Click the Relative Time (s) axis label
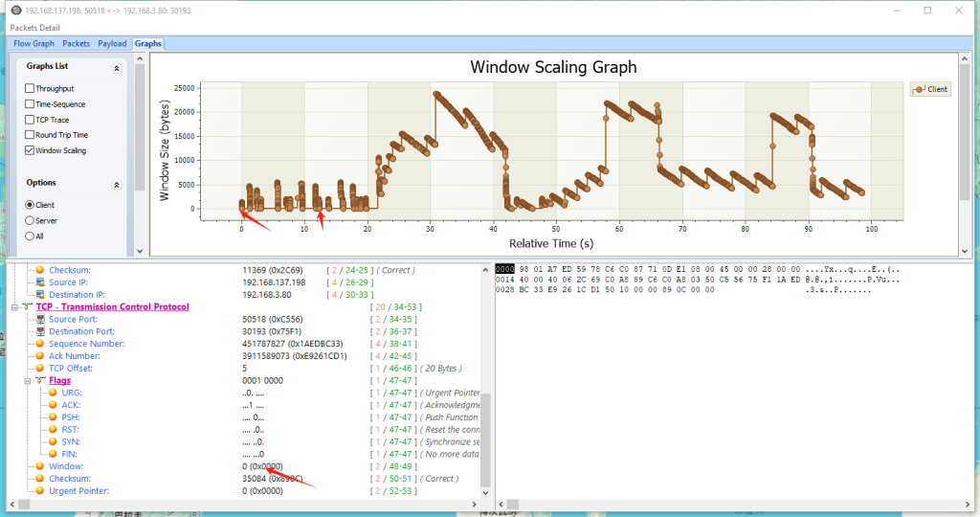Screen dimensions: 980x517 [551, 244]
